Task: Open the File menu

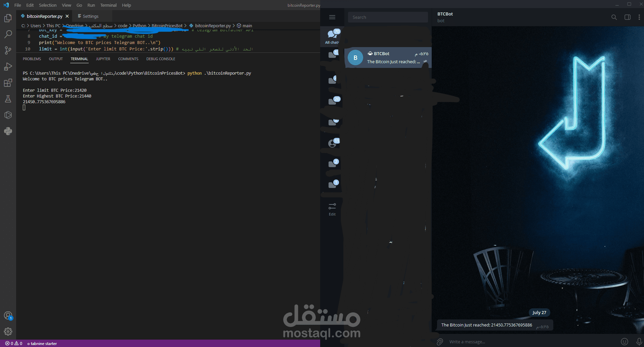Action: (x=18, y=5)
